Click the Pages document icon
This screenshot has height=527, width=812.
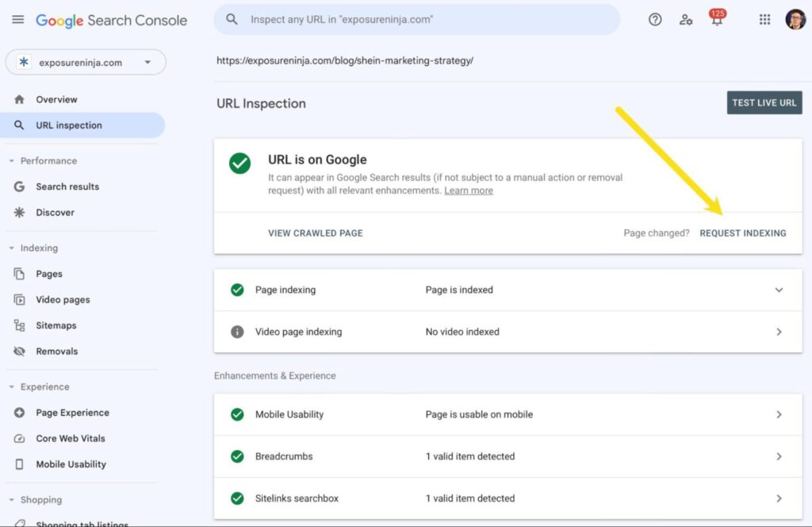[19, 274]
